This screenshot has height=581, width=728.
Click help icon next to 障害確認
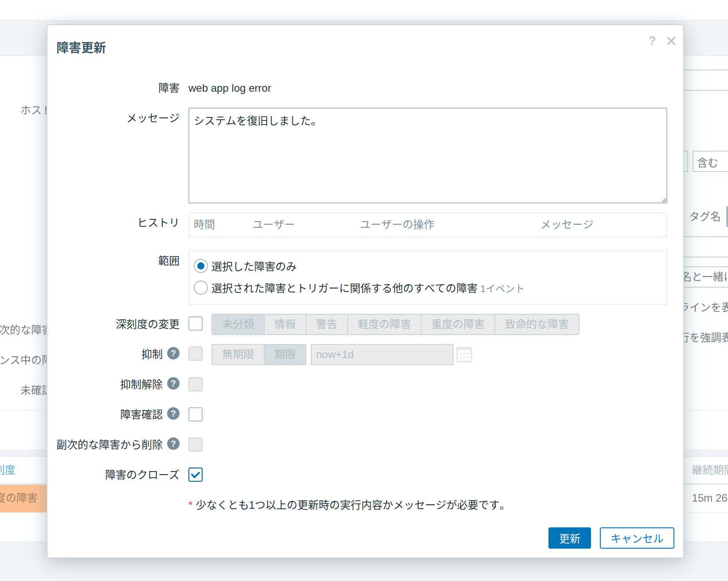173,413
